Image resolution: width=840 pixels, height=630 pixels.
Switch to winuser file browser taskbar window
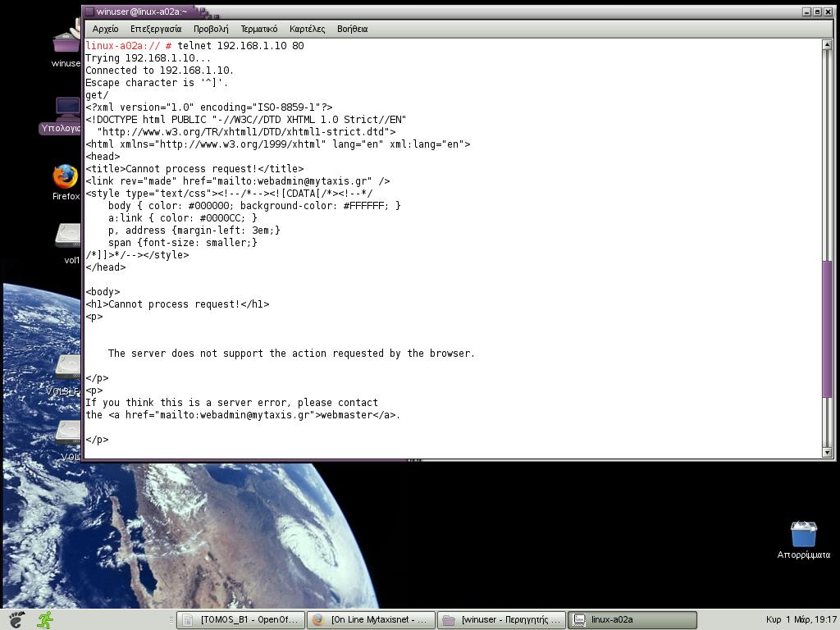[x=502, y=620]
